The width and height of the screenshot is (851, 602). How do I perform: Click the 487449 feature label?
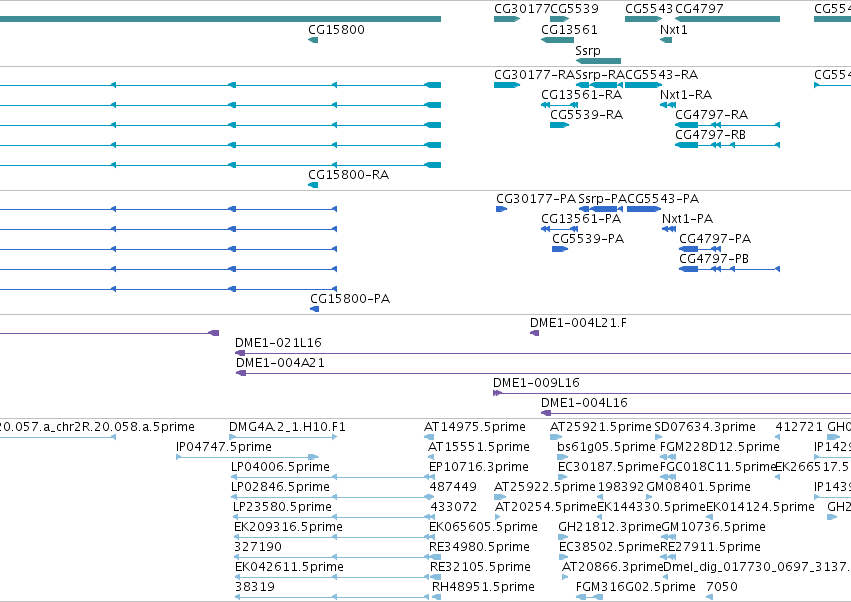pyautogui.click(x=453, y=487)
